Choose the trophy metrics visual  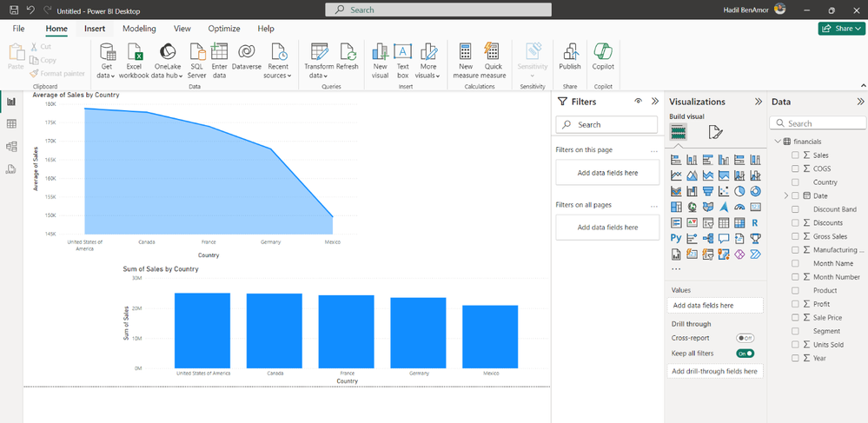[756, 239]
